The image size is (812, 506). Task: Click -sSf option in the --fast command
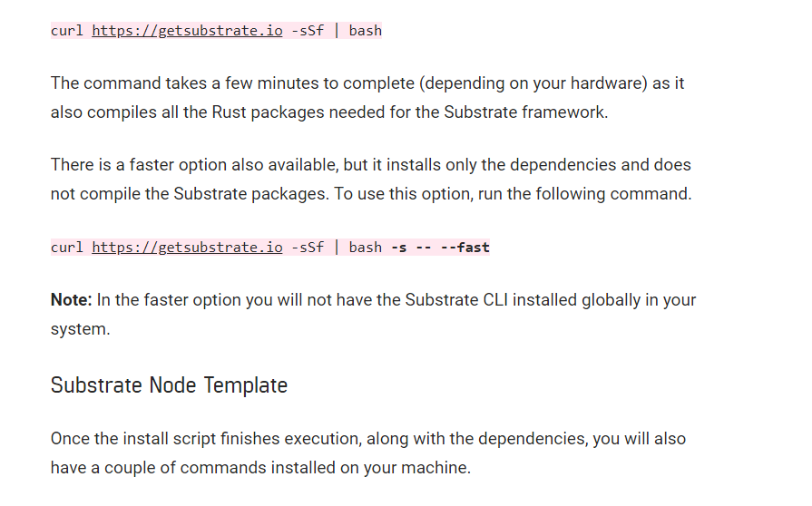tap(307, 248)
